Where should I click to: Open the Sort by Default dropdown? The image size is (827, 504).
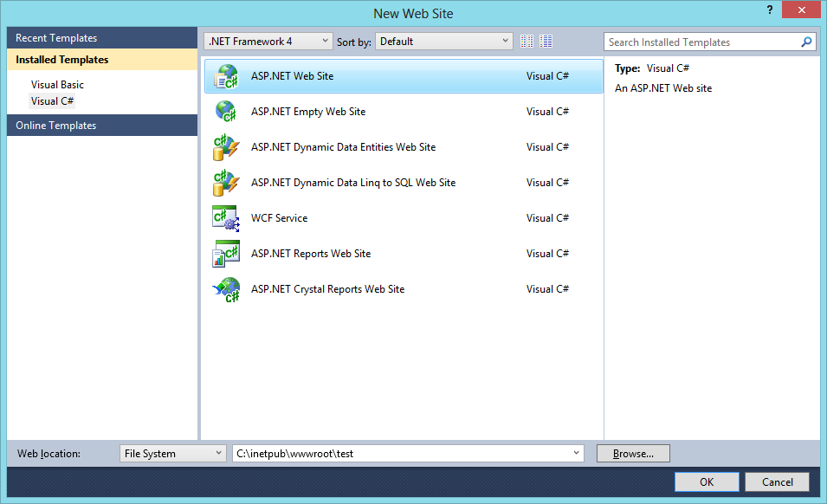click(444, 41)
